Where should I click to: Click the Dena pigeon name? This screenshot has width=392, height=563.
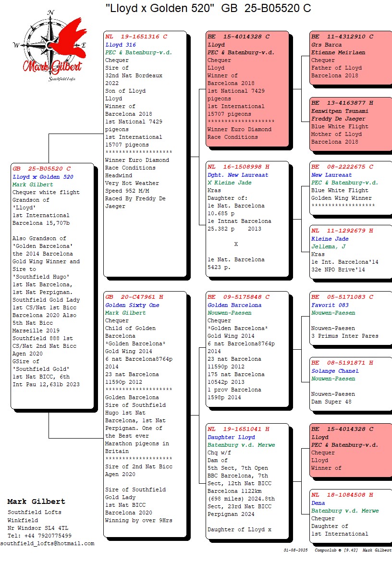(318, 503)
